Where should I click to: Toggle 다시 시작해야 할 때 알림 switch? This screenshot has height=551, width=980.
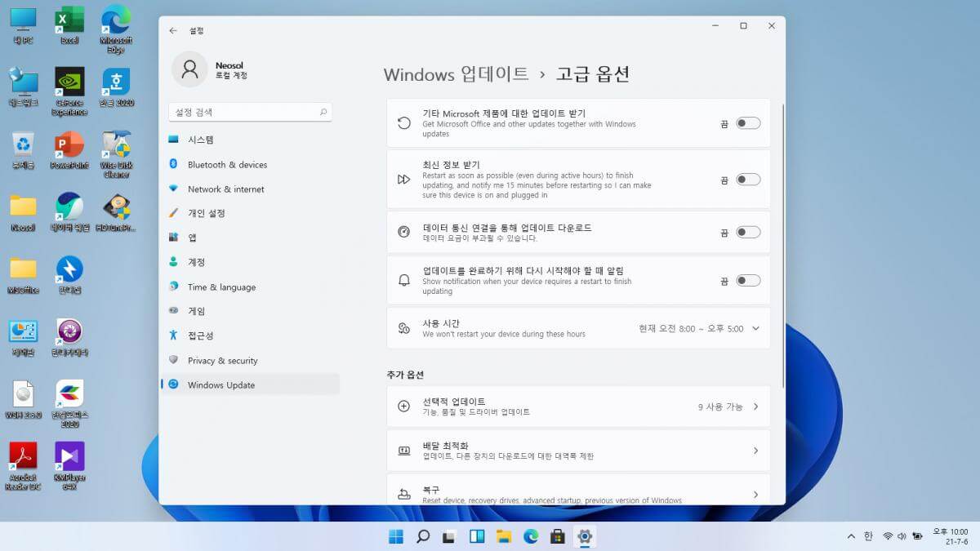click(x=748, y=281)
